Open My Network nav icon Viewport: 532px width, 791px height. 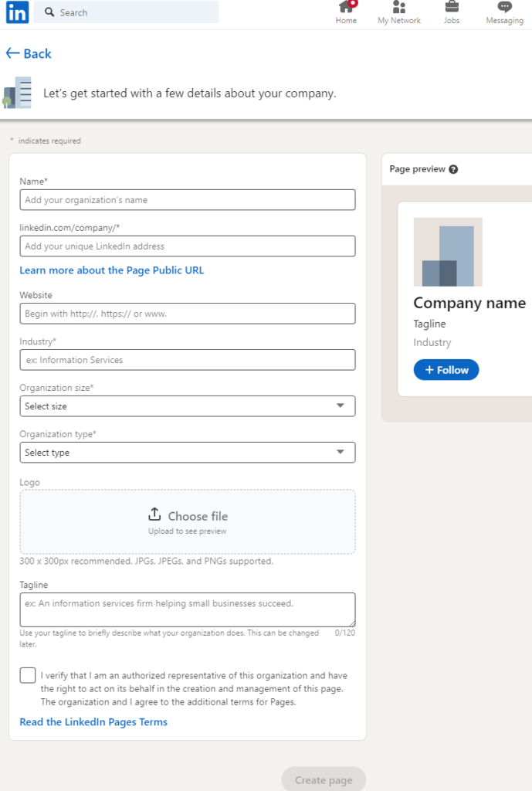(399, 12)
